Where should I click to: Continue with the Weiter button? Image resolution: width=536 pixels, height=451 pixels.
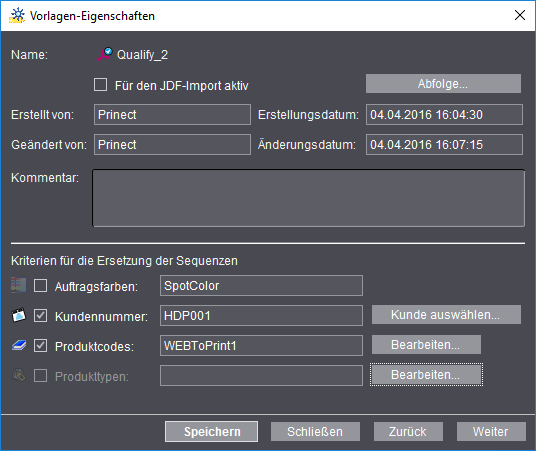point(491,432)
